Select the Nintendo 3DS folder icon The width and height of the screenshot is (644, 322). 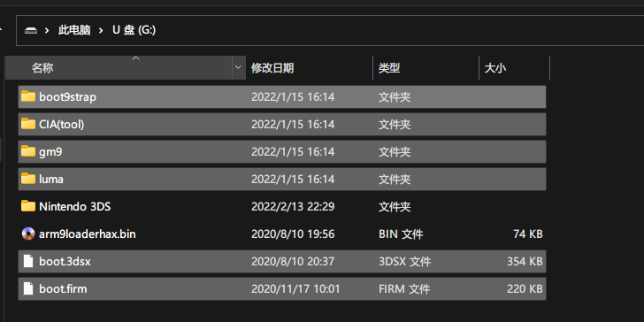pos(28,206)
